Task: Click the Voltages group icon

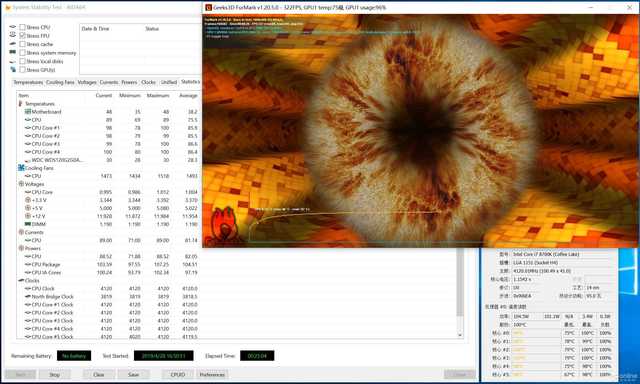Action: click(21, 184)
